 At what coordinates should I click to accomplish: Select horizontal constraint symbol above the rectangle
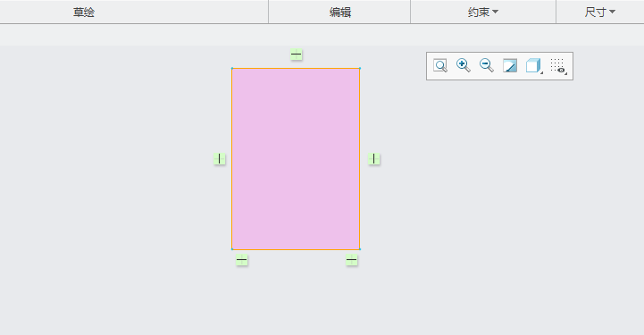click(x=297, y=54)
